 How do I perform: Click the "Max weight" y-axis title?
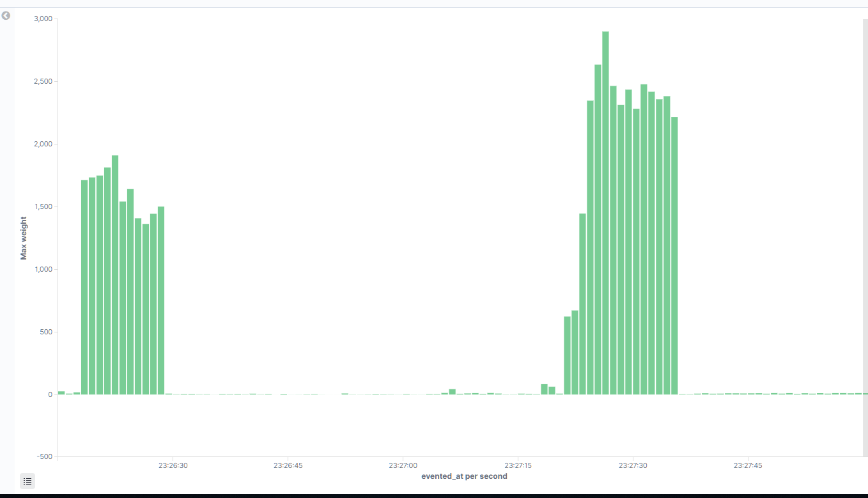pos(24,238)
